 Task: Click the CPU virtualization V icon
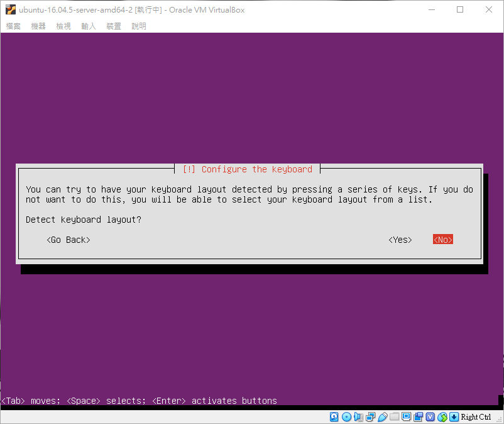(x=430, y=417)
